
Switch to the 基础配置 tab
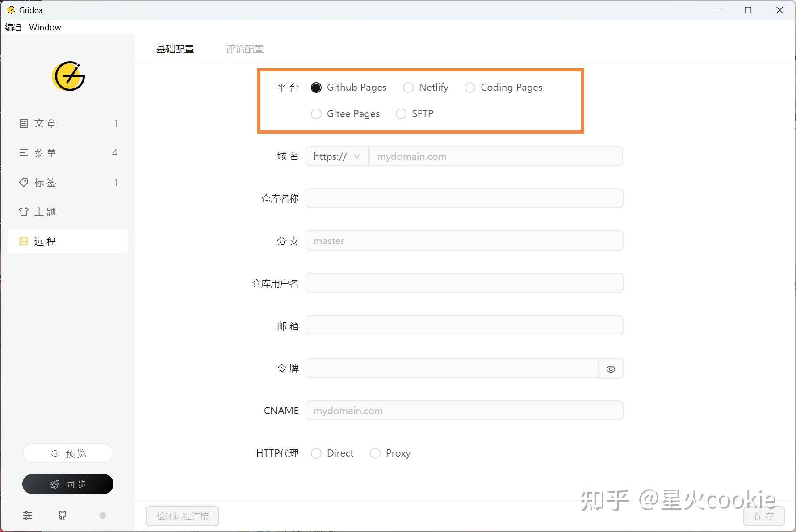click(x=175, y=49)
